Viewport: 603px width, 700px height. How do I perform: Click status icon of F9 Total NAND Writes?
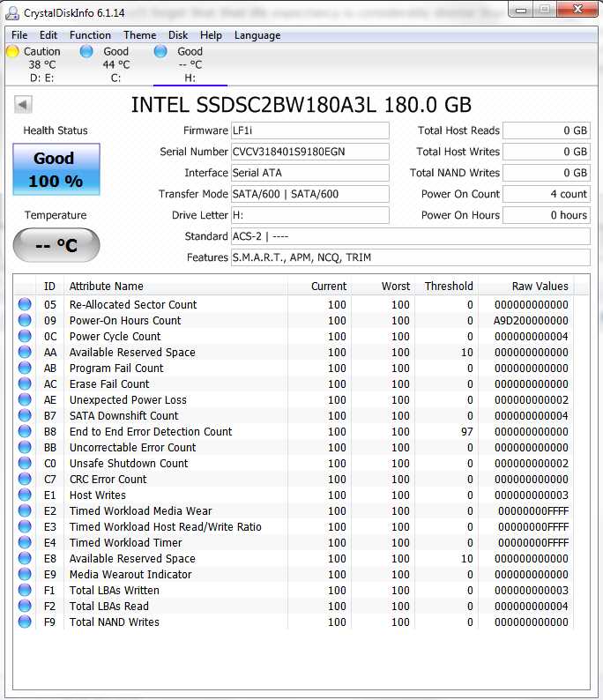[25, 622]
